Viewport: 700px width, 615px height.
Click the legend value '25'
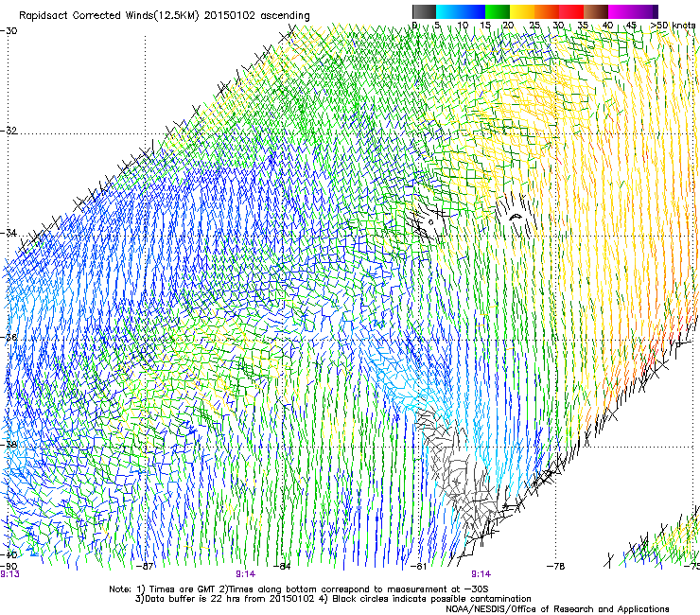534,26
